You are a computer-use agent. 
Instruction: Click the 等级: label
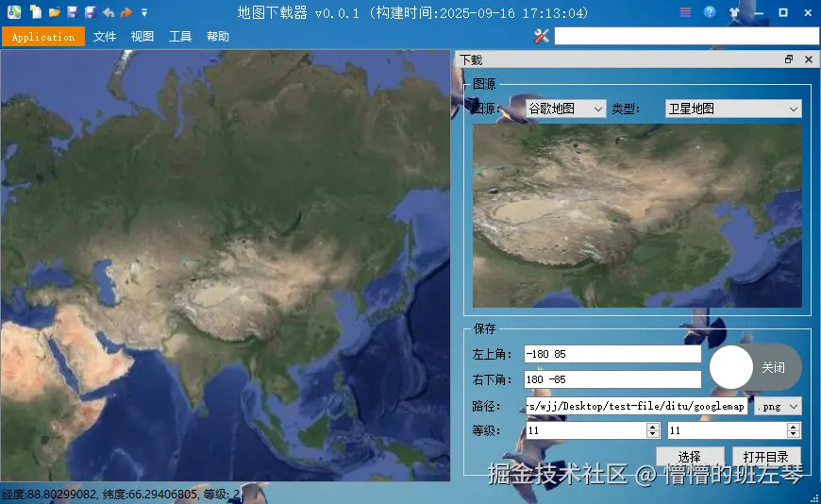click(x=486, y=430)
